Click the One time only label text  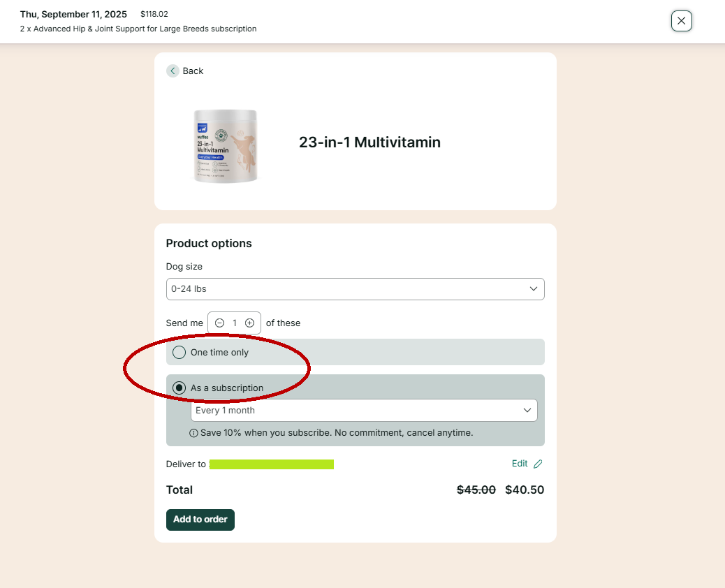(219, 352)
